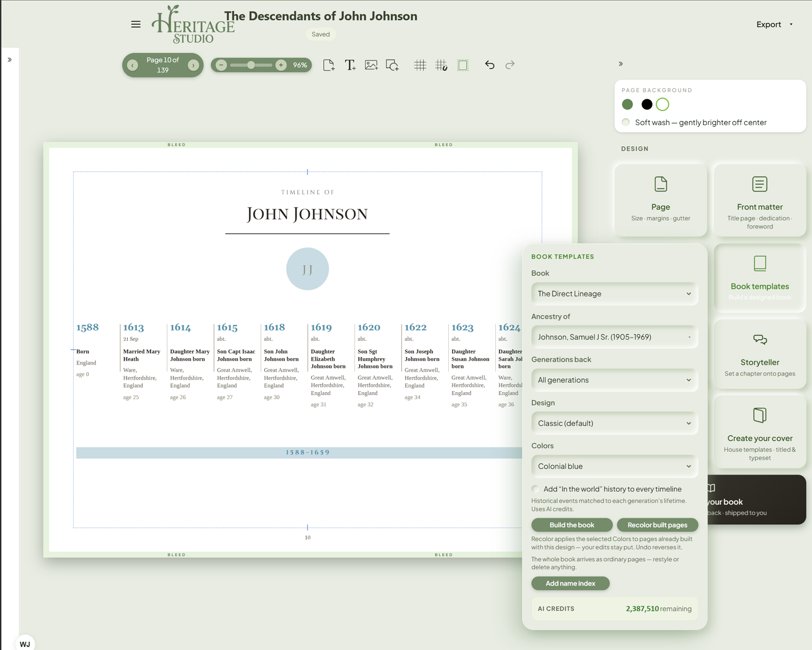Expand the left sidebar
The height and width of the screenshot is (650, 812).
[x=10, y=60]
